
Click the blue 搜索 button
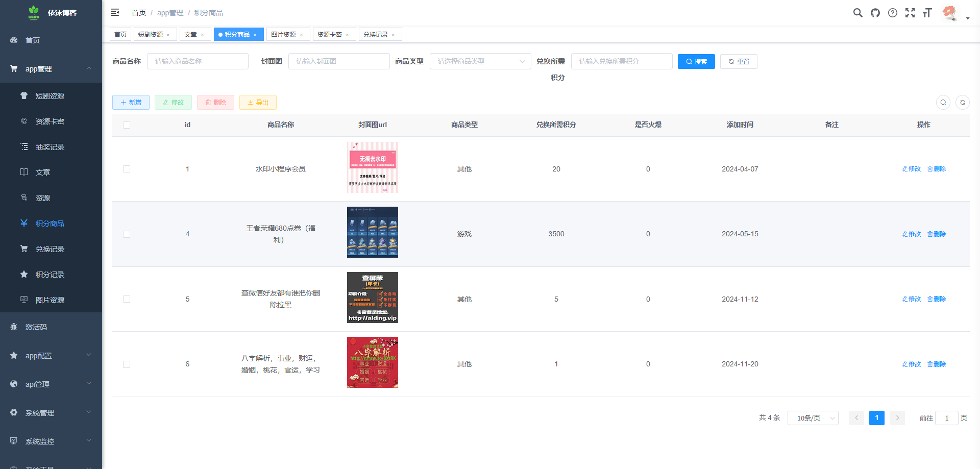click(x=696, y=61)
